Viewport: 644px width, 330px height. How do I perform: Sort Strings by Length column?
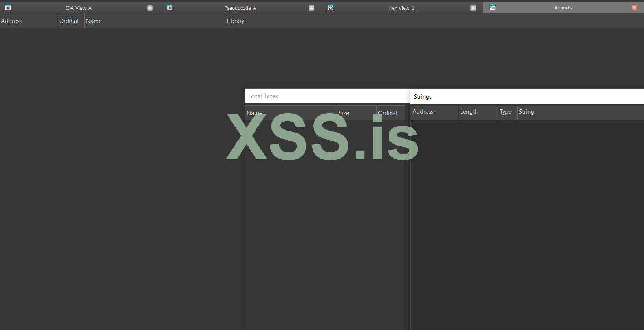[x=478, y=112]
